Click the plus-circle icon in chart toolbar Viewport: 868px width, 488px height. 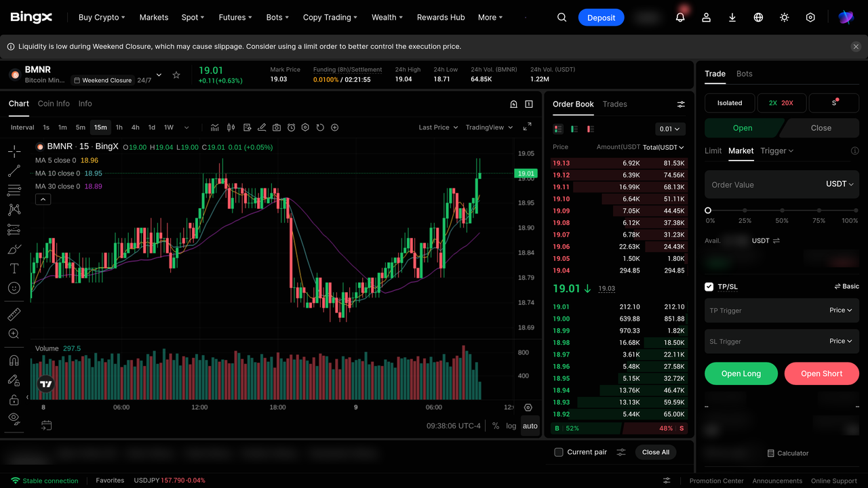[334, 127]
